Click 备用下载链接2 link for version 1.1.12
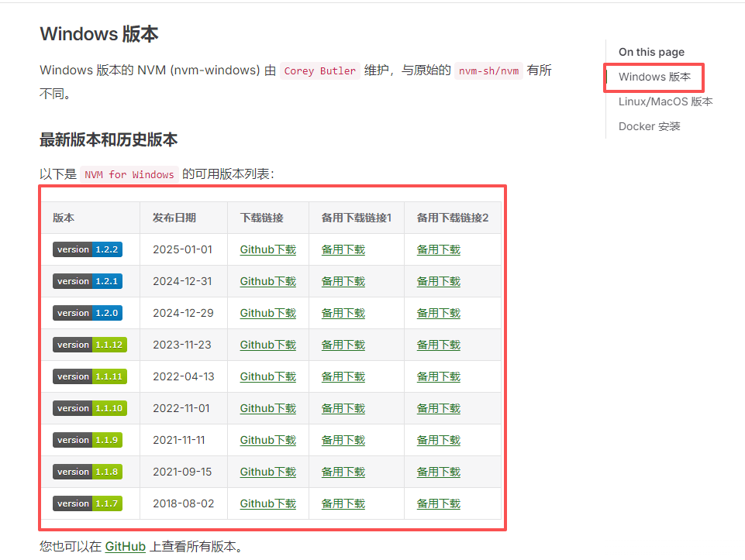The width and height of the screenshot is (745, 560). pos(439,345)
